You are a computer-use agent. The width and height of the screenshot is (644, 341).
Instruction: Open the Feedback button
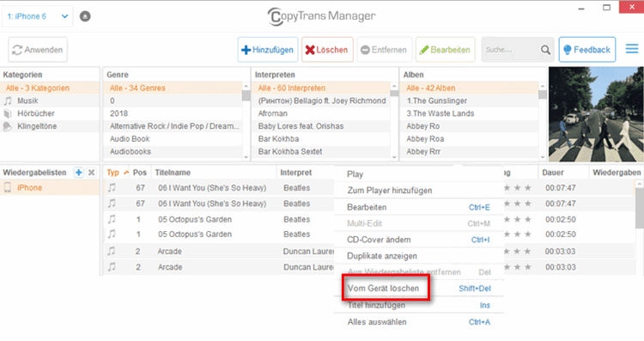(x=587, y=50)
